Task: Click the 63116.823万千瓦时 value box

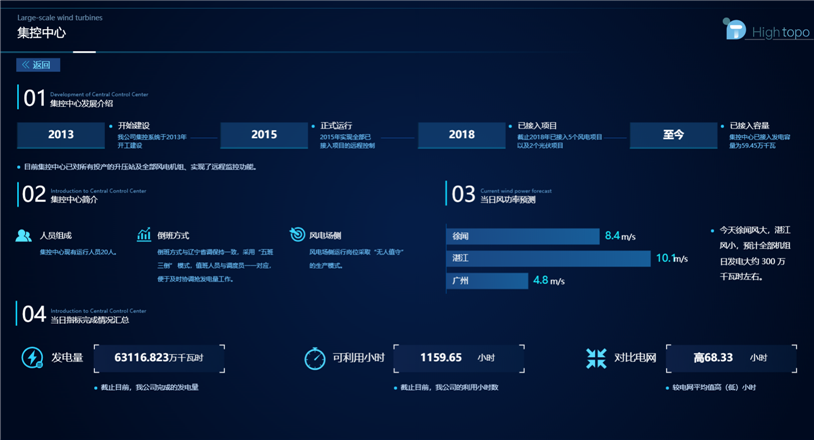Action: pos(159,358)
